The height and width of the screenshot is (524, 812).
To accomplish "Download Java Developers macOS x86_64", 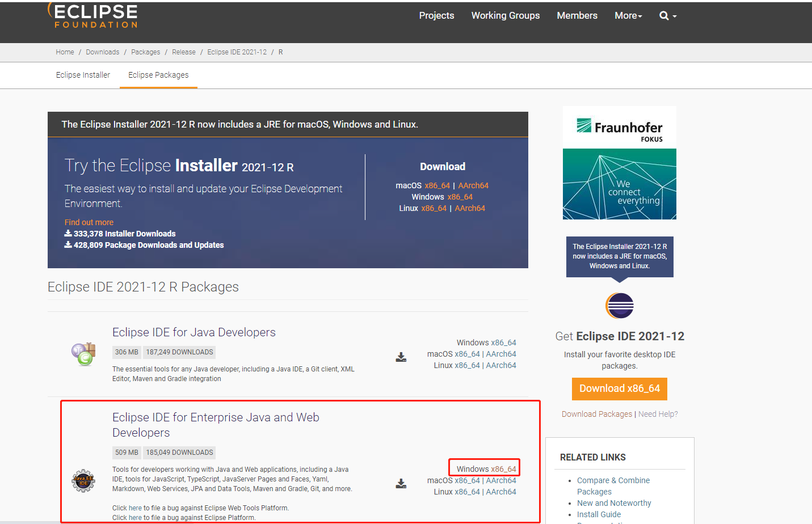I will [468, 354].
